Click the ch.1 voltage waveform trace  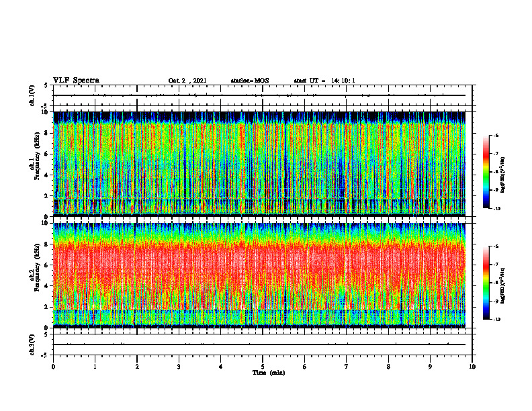coord(259,95)
